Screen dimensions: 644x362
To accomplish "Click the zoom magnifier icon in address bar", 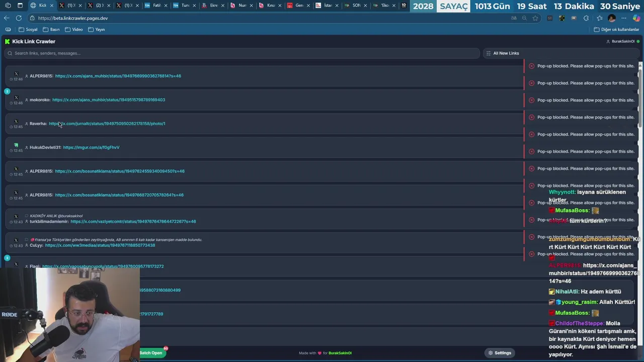I will (x=524, y=18).
